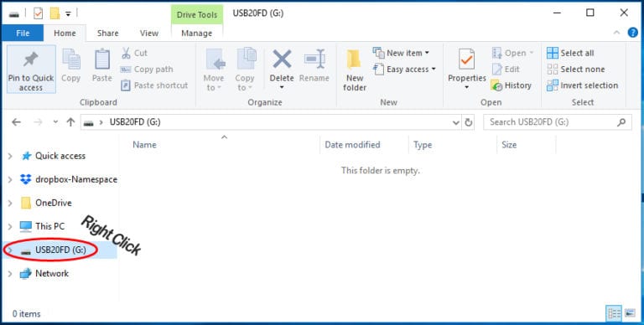Expand the OneDrive tree node
Viewport: 644px width, 325px height.
(x=10, y=203)
